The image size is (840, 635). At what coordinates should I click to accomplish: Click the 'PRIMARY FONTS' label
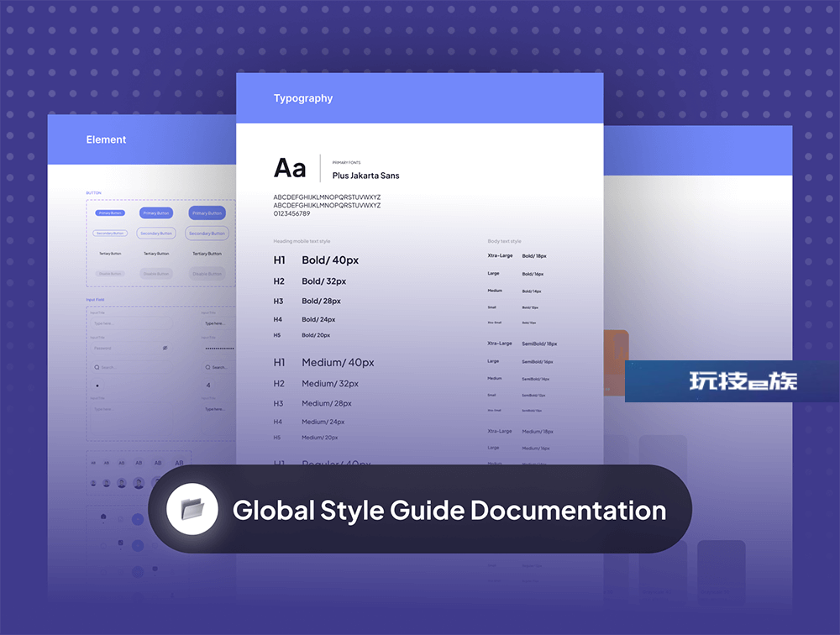coord(346,162)
